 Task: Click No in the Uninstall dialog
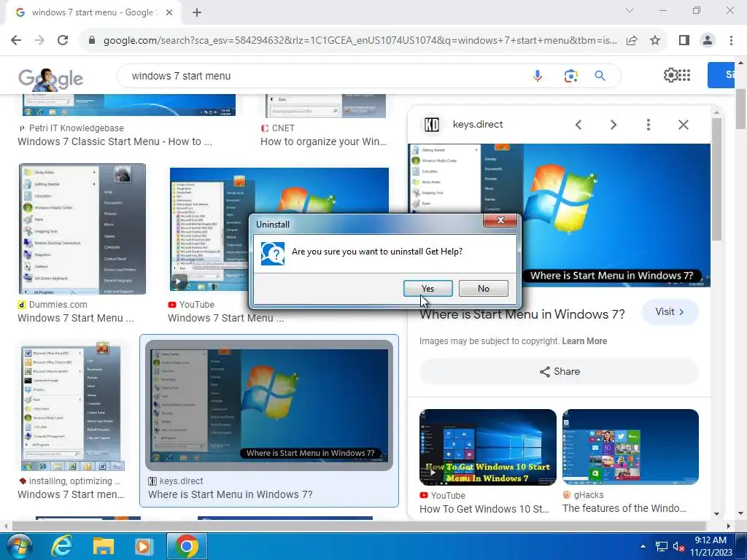483,289
